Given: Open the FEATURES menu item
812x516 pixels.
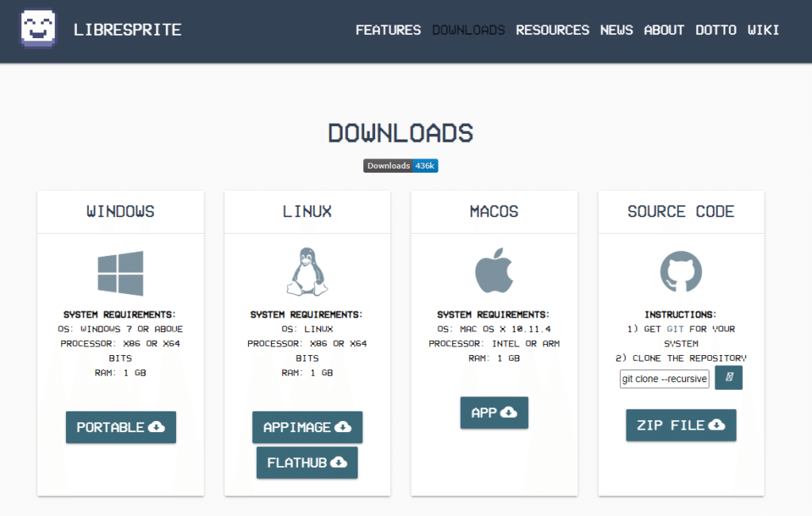Looking at the screenshot, I should point(388,30).
